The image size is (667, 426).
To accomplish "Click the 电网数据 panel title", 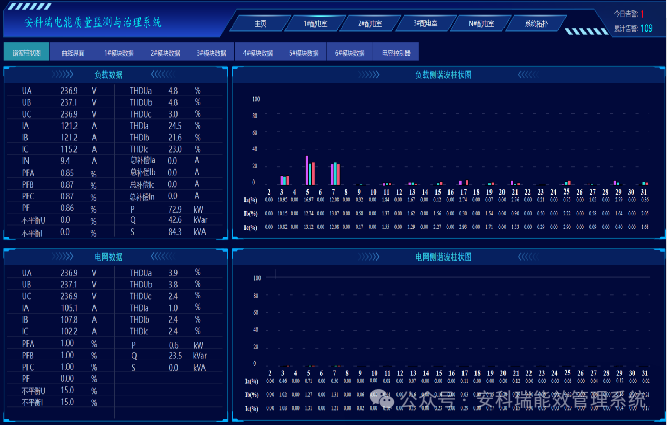I will pos(108,257).
